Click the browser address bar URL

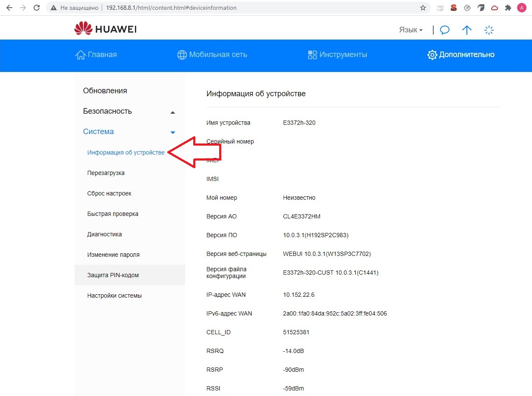coord(171,8)
